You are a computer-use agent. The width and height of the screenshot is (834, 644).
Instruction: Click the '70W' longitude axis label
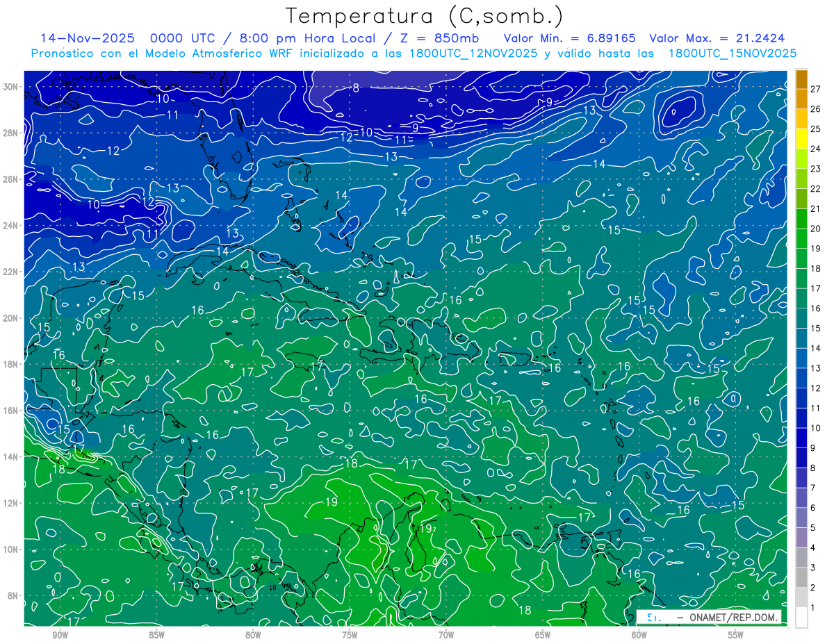click(x=446, y=635)
